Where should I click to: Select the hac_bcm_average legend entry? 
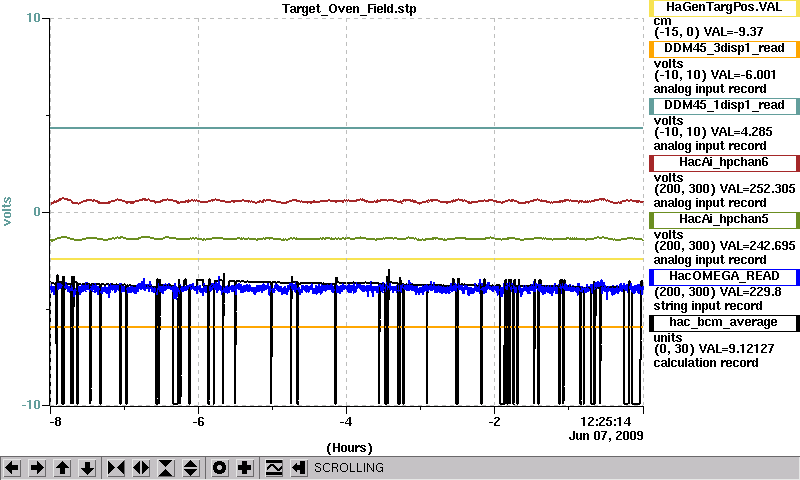[724, 323]
